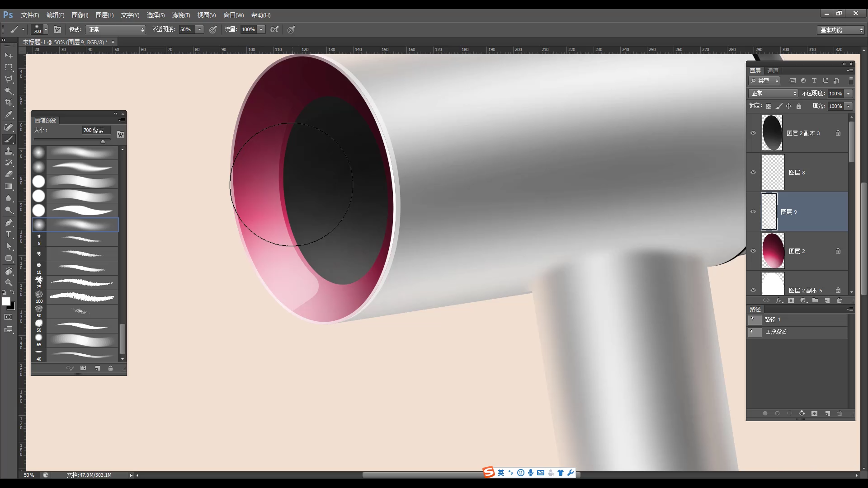Select the Clone Stamp tool
The image size is (868, 488).
coord(8,150)
